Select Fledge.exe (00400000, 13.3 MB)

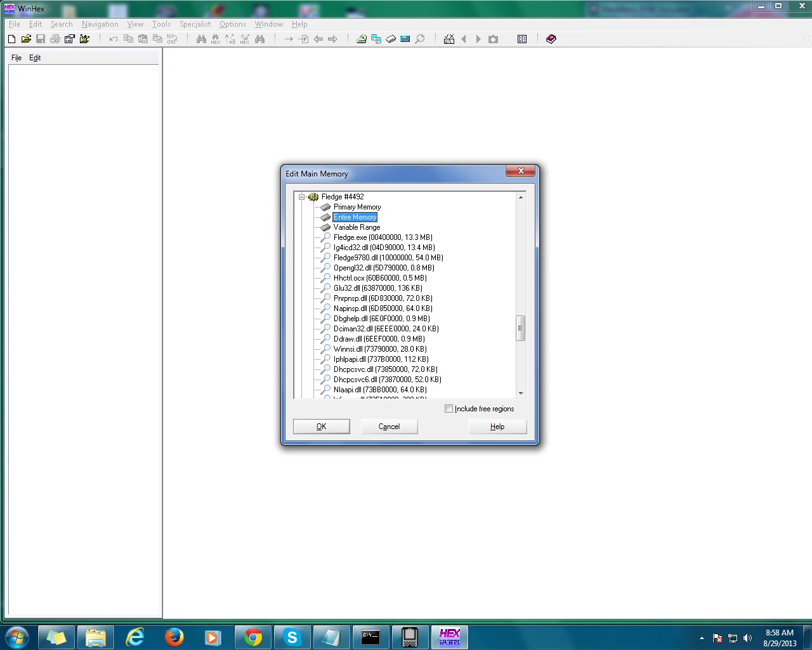point(383,237)
